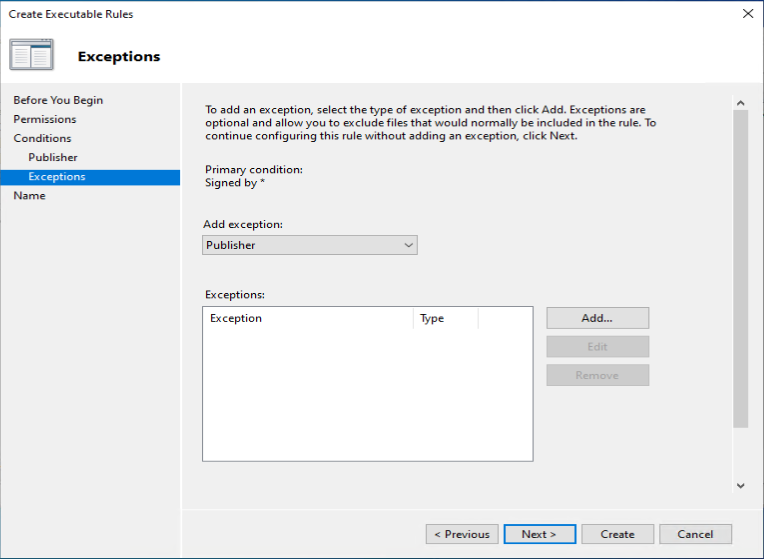
Task: Go to Before You Begin step
Action: coord(58,100)
